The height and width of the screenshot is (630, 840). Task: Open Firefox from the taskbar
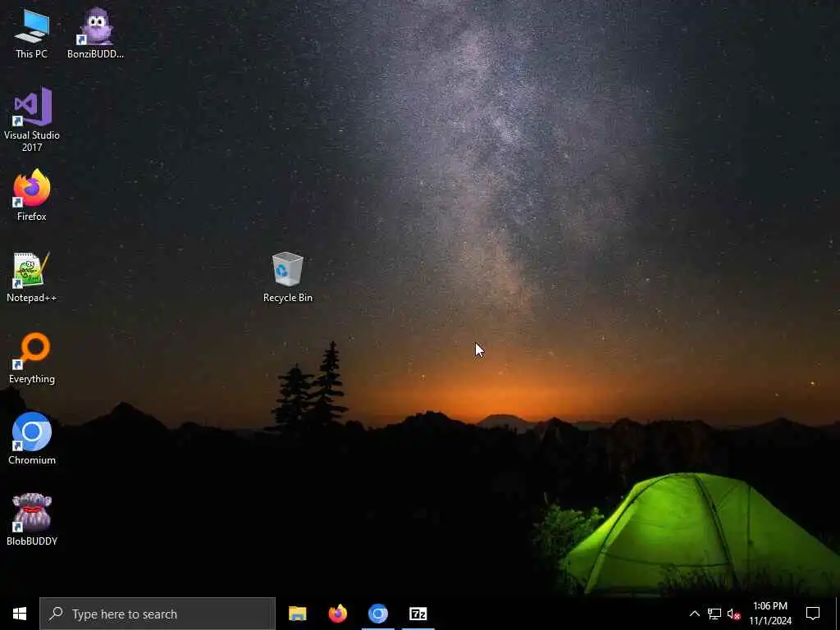(x=337, y=614)
